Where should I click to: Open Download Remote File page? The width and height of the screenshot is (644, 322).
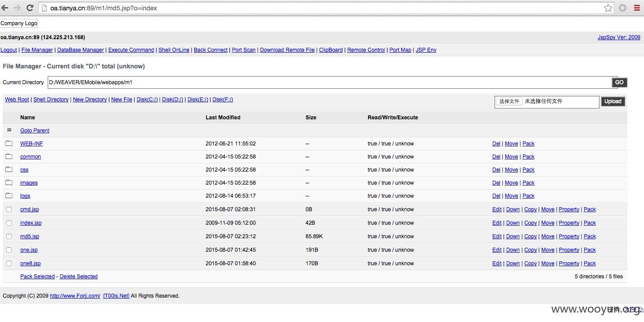[x=287, y=50]
